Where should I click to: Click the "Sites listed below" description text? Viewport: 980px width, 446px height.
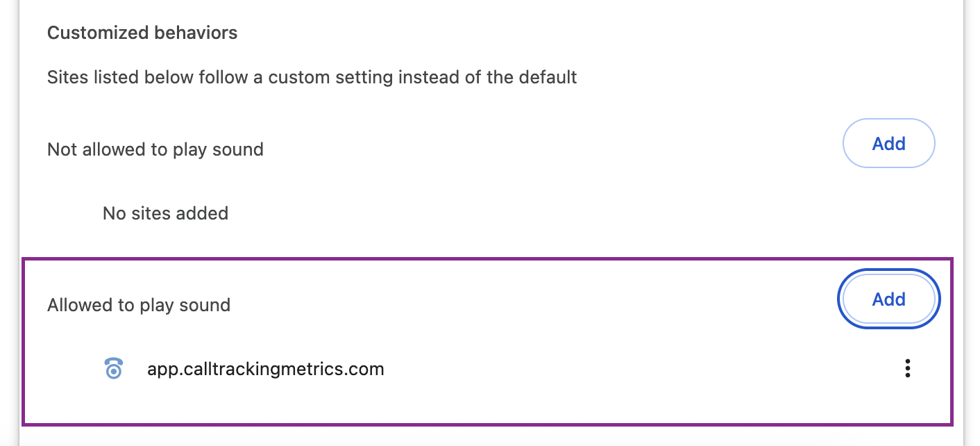point(312,76)
